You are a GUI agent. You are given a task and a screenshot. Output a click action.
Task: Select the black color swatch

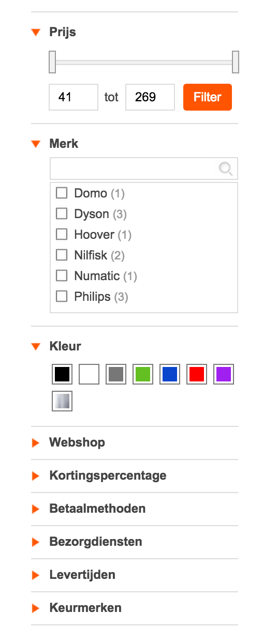(62, 374)
